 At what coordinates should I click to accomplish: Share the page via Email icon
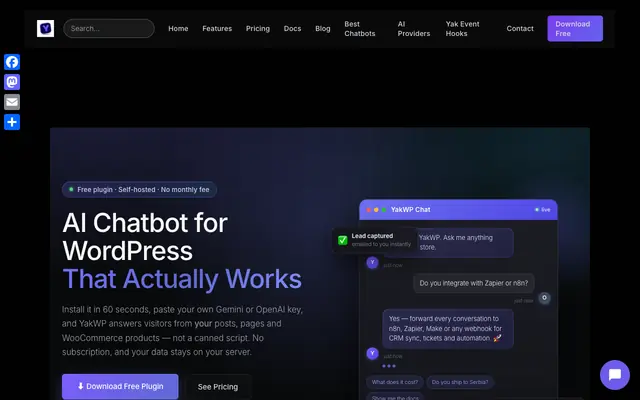(x=12, y=102)
